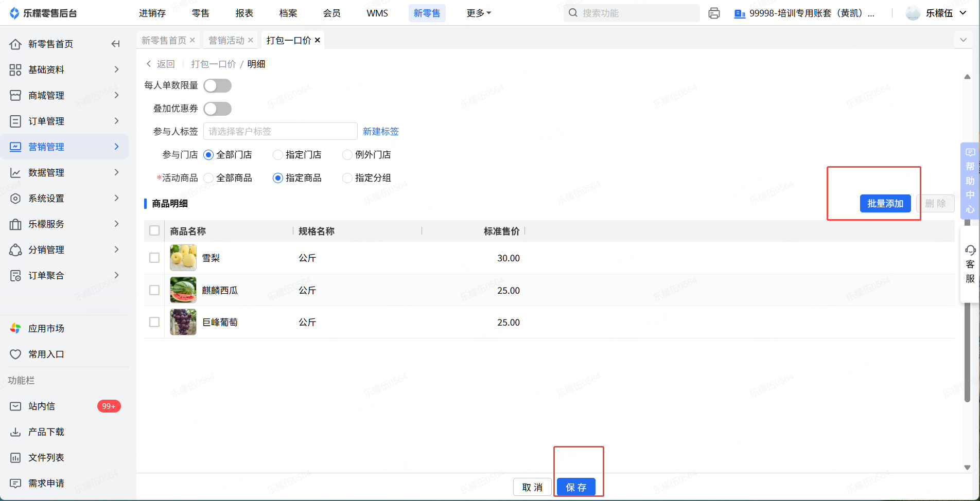The height and width of the screenshot is (501, 980).
Task: Click the search magnifier icon
Action: [573, 13]
